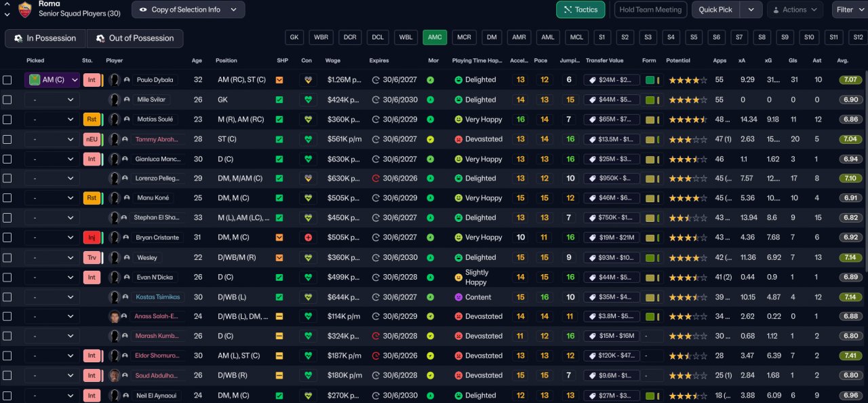Tick the checkbox for Matías Soulé
Image resolution: width=868 pixels, height=403 pixels.
point(7,119)
